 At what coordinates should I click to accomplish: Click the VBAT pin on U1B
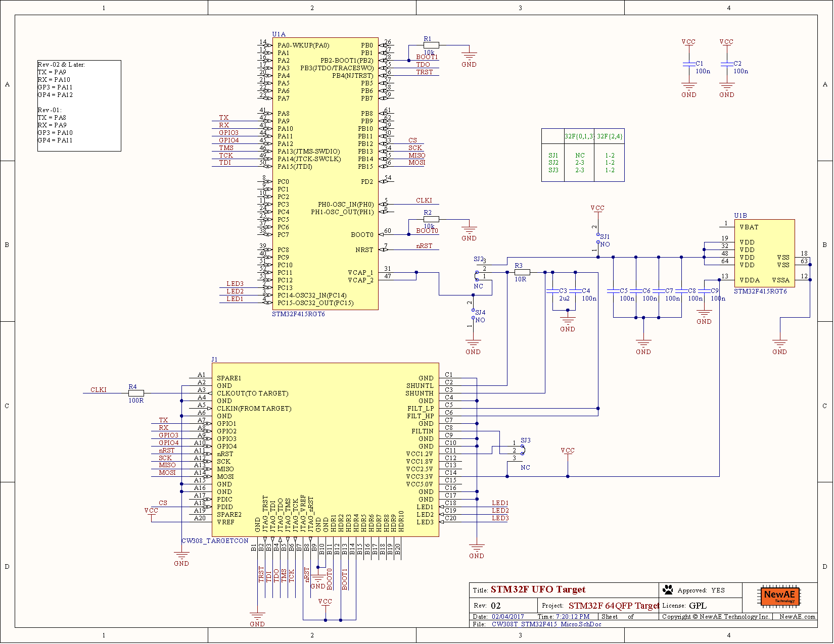coord(749,227)
